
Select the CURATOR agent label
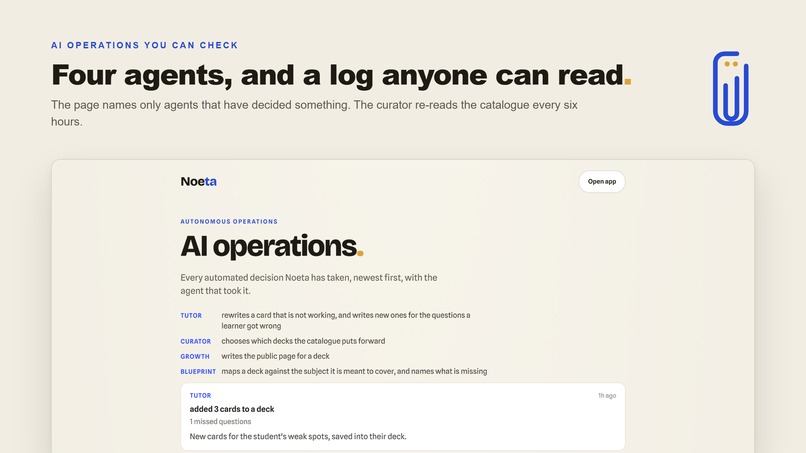tap(195, 341)
